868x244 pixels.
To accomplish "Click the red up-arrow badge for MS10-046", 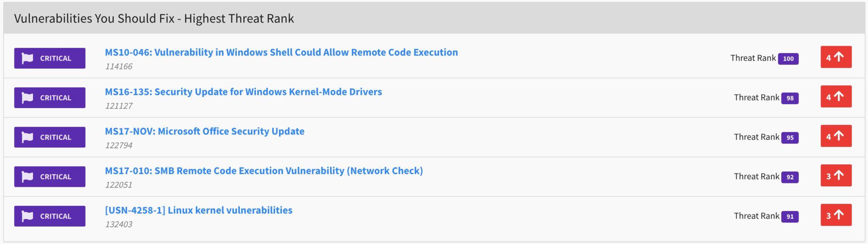I will (x=836, y=57).
